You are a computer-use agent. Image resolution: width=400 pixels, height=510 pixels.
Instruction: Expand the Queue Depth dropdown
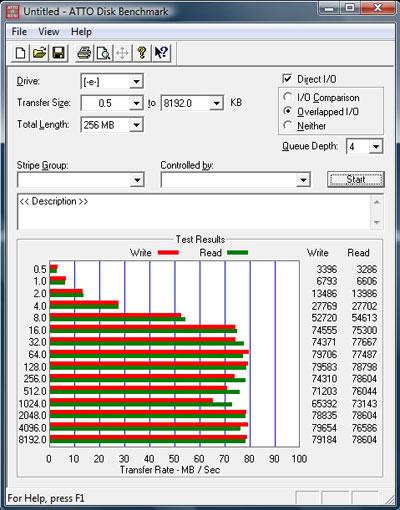click(376, 146)
